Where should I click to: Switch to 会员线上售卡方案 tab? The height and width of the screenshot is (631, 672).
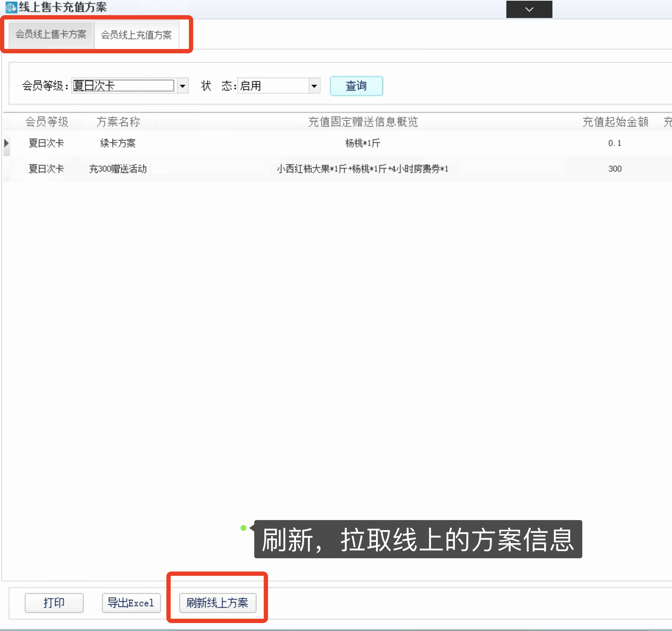click(x=51, y=35)
